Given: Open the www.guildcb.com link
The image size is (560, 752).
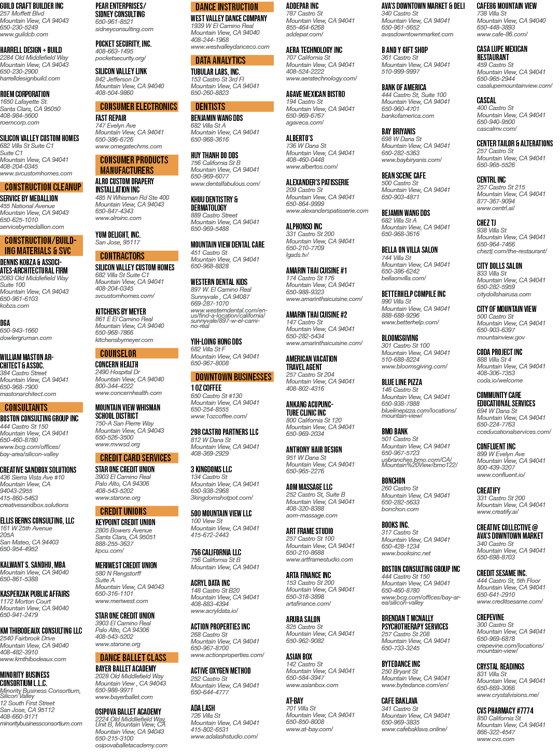Looking at the screenshot, I should [x=24, y=34].
